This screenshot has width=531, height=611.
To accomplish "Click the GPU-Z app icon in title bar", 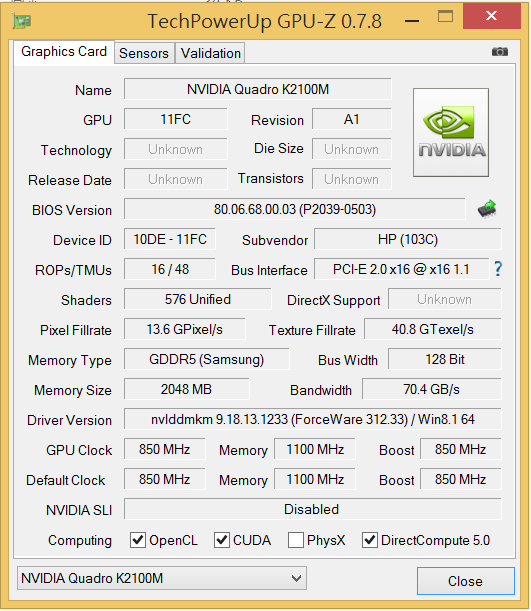I will pyautogui.click(x=21, y=21).
